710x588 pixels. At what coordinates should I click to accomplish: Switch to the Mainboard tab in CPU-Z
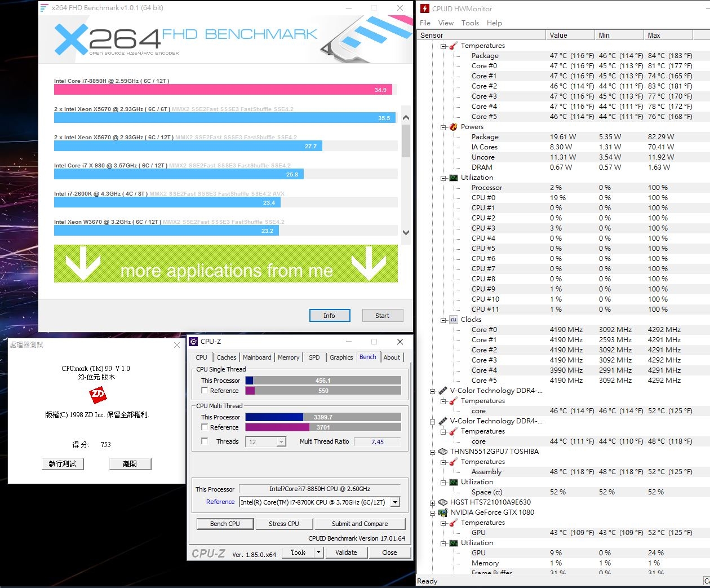click(257, 357)
